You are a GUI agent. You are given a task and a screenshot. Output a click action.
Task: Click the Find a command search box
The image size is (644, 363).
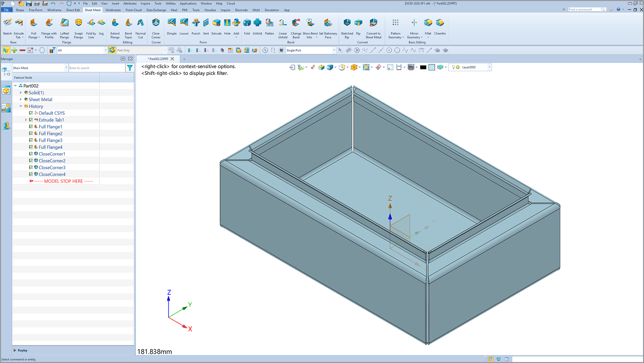coord(587,9)
